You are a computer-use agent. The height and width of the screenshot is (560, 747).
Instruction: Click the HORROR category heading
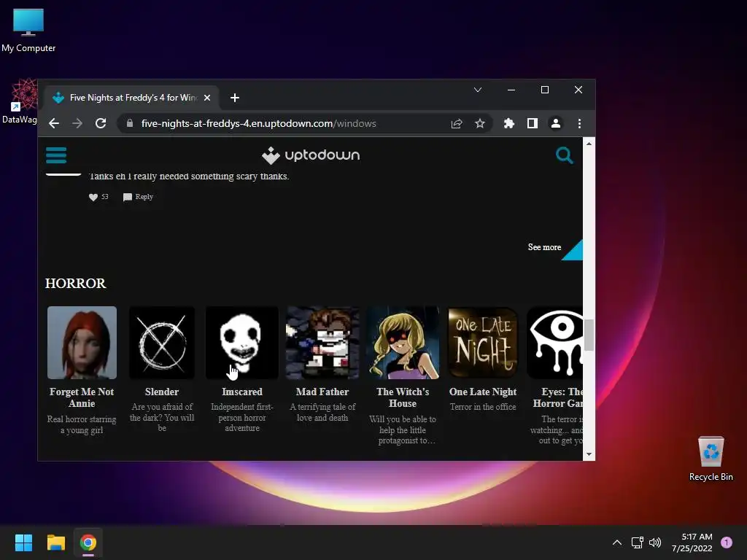click(76, 284)
